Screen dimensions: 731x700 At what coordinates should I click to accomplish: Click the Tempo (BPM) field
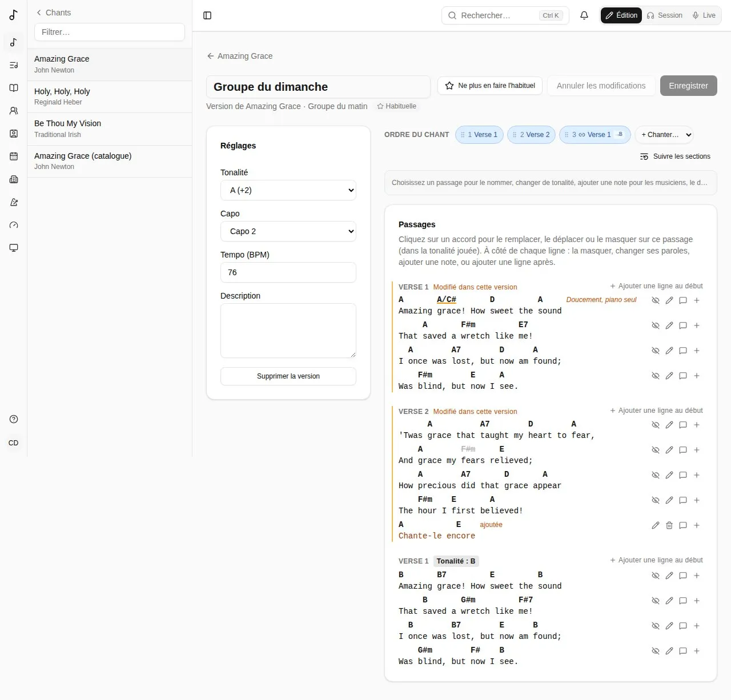click(x=288, y=272)
